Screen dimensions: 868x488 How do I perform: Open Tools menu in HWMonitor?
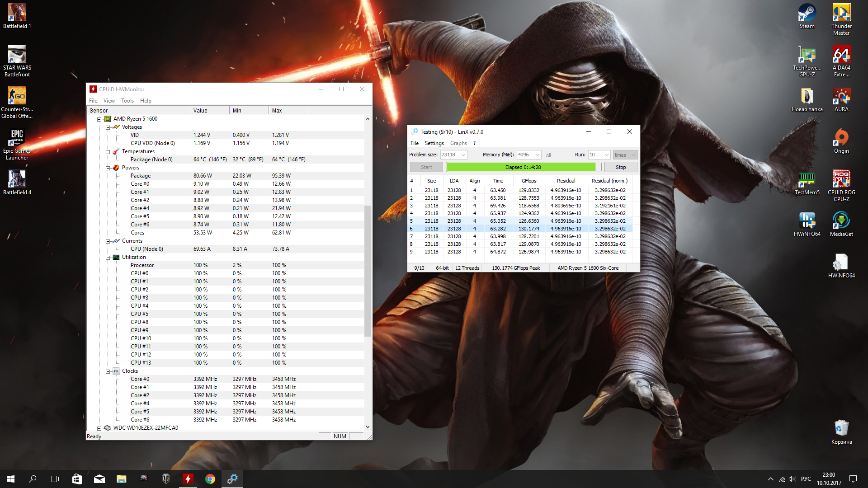tap(127, 101)
